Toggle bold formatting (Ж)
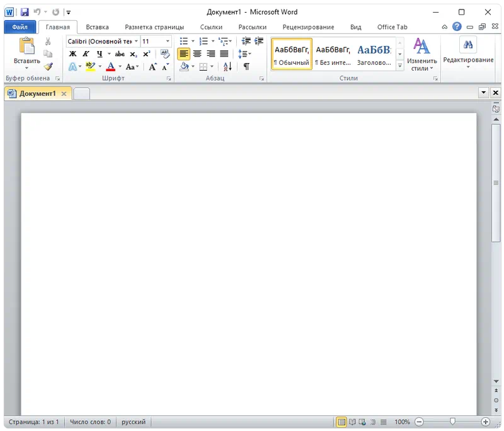Image resolution: width=504 pixels, height=431 pixels. pos(72,54)
